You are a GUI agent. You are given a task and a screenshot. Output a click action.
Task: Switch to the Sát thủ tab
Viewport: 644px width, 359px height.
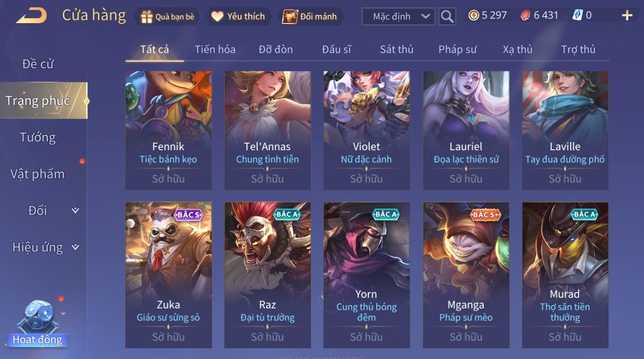coord(396,50)
